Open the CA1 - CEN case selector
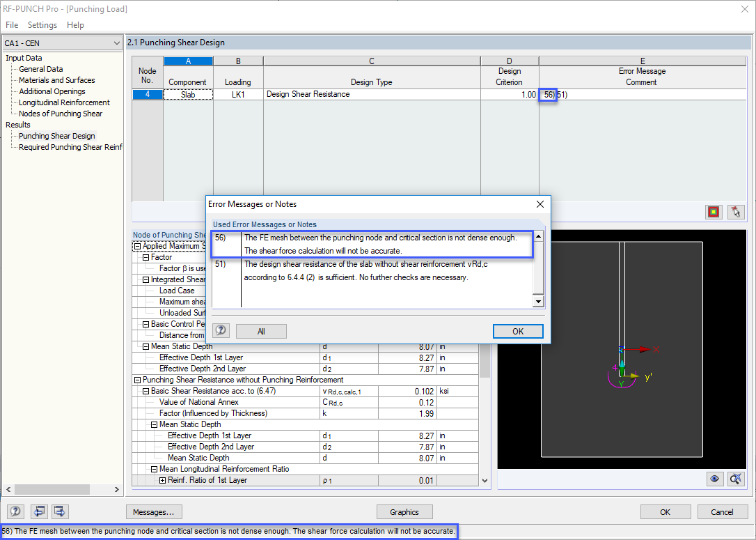Image resolution: width=756 pixels, height=540 pixels. (61, 43)
